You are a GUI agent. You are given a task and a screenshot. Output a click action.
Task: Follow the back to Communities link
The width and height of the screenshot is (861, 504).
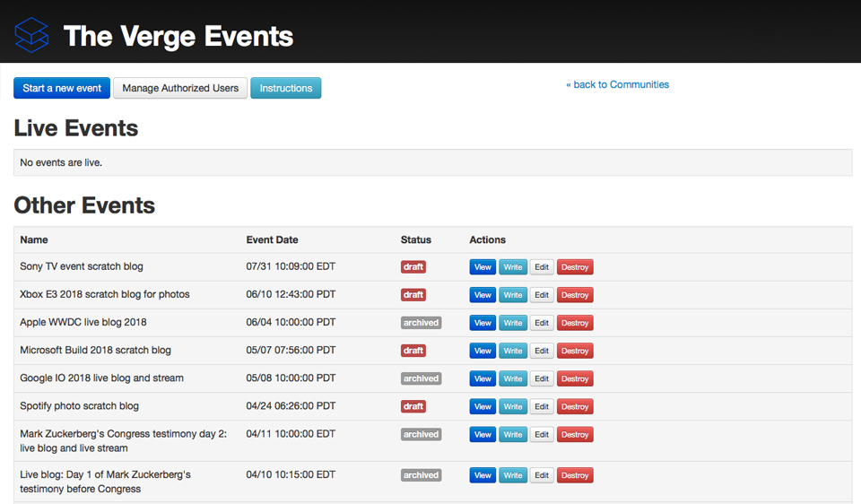click(617, 84)
